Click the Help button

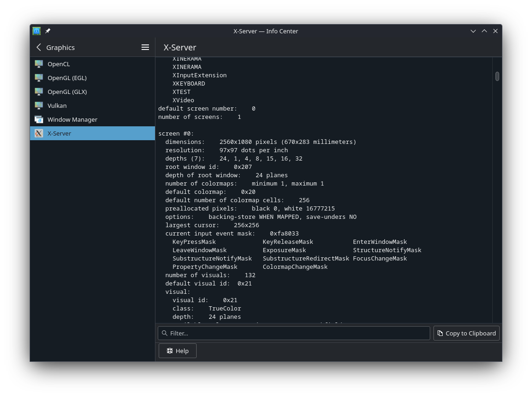[178, 351]
